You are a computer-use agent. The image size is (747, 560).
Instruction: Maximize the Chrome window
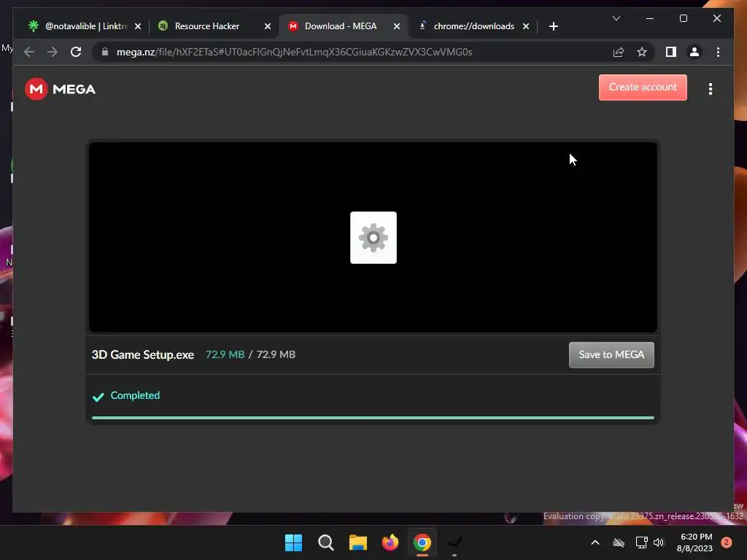pos(683,18)
